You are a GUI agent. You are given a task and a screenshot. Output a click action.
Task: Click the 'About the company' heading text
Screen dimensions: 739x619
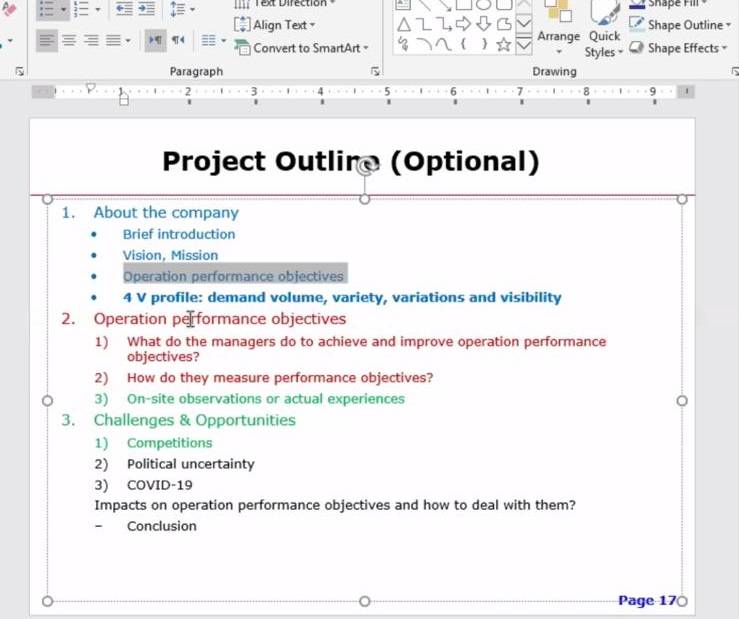(x=166, y=213)
